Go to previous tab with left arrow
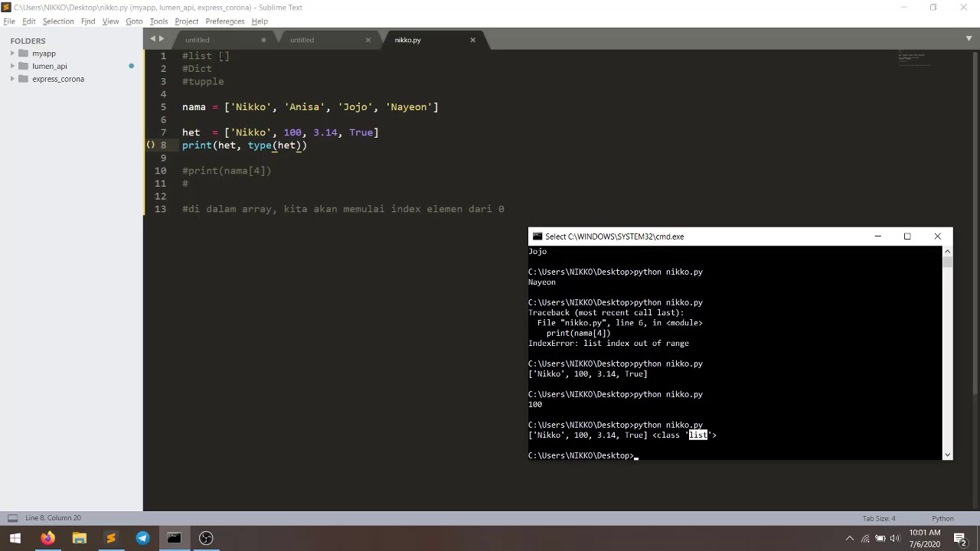Screen dimensions: 980x551 [153, 39]
